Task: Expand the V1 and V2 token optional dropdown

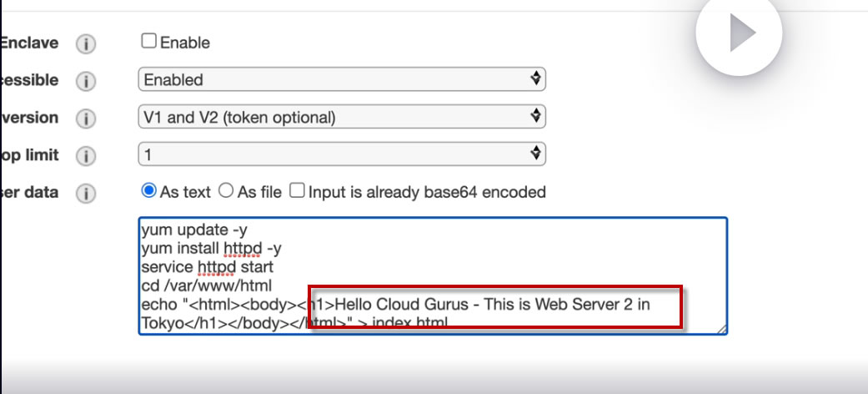Action: click(342, 117)
